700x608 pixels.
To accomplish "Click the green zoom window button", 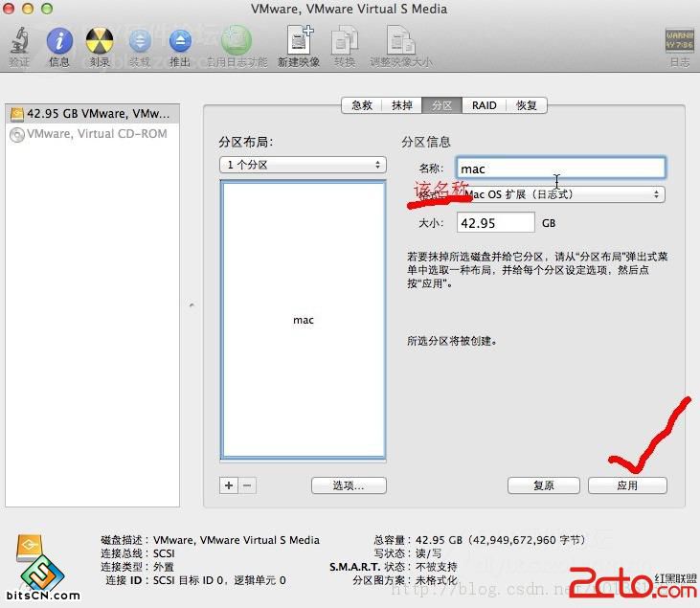I will coord(47,9).
